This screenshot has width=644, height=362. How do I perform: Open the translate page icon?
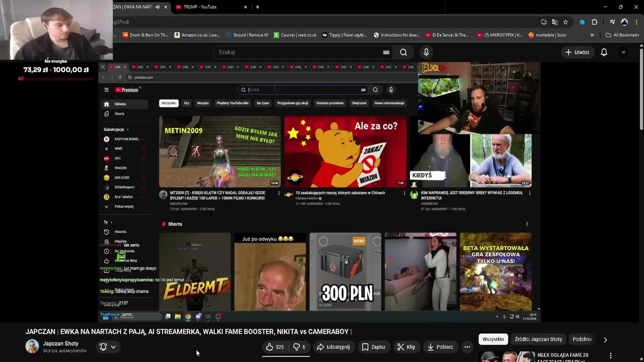(x=554, y=22)
